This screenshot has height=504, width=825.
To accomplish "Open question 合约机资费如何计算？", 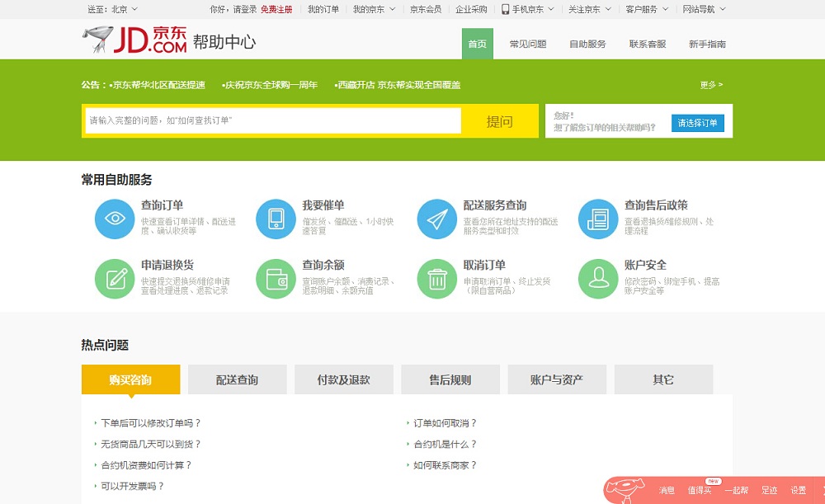I will (146, 465).
